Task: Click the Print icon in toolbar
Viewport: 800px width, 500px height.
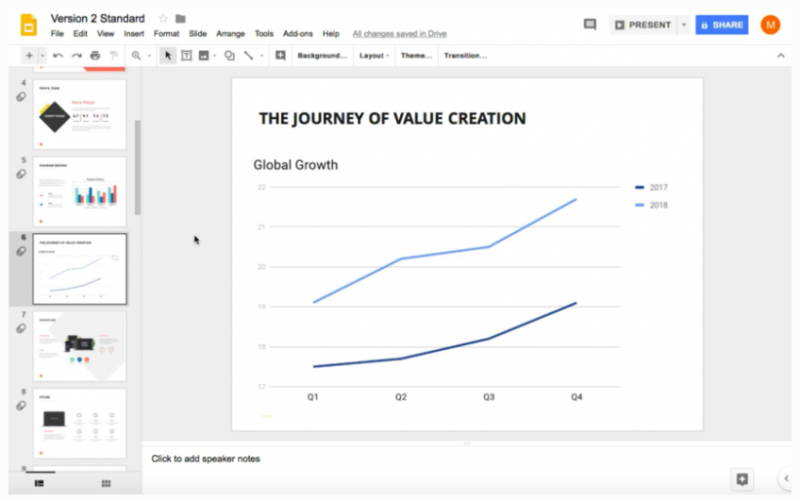Action: pyautogui.click(x=95, y=56)
